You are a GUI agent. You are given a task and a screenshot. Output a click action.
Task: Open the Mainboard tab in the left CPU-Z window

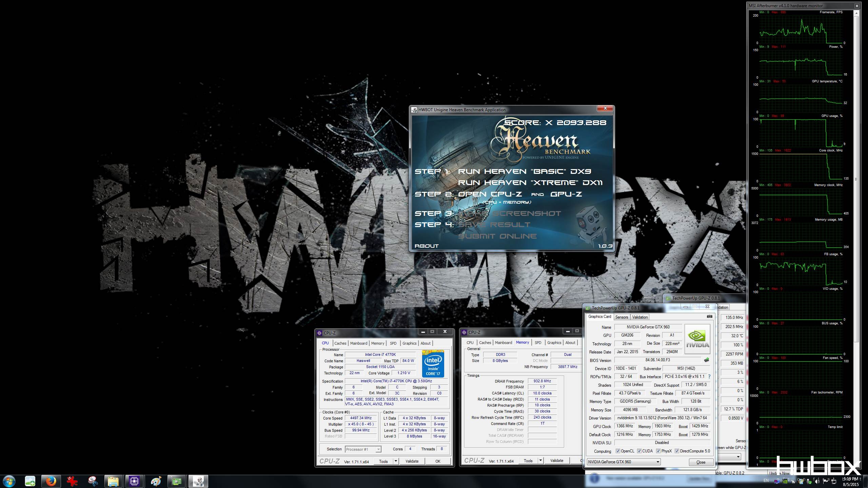pyautogui.click(x=359, y=343)
